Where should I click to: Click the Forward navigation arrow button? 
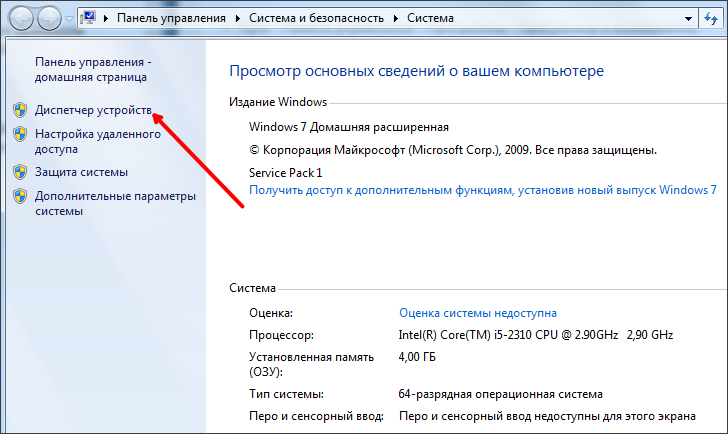(49, 19)
